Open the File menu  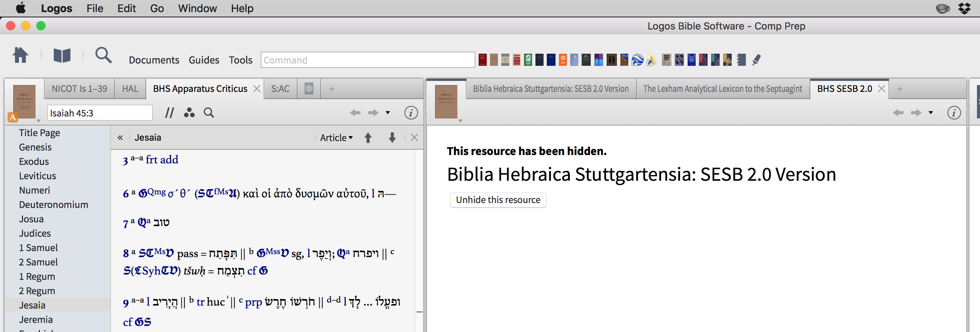(x=95, y=8)
